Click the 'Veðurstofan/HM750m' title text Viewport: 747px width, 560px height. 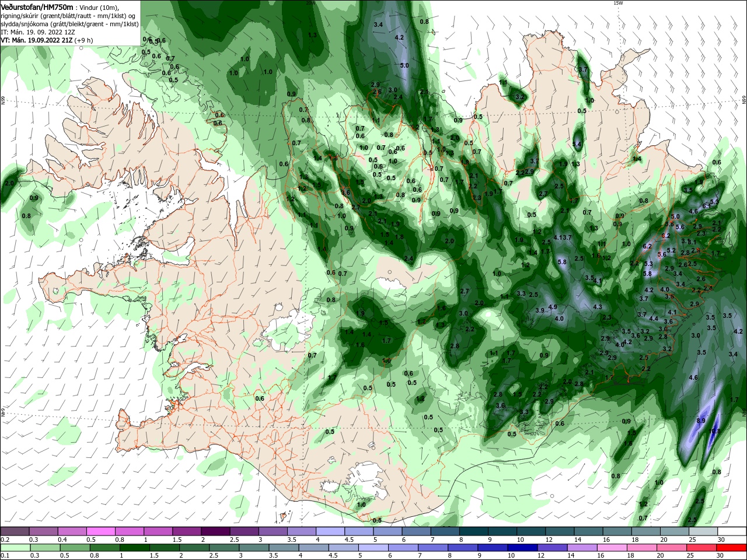pos(37,6)
